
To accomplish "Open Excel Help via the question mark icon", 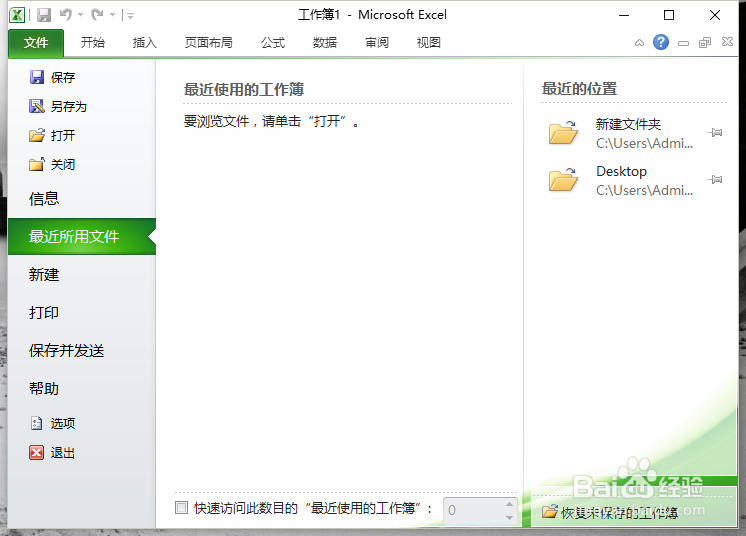I will point(661,42).
